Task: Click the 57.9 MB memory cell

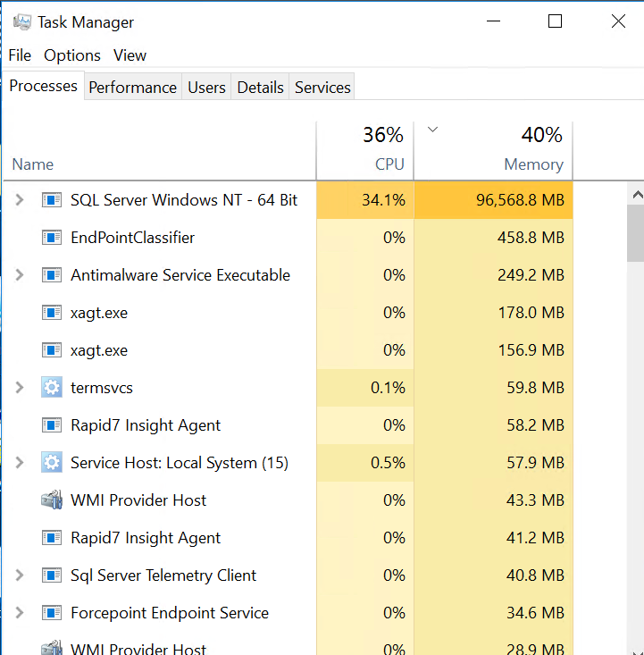Action: pyautogui.click(x=493, y=462)
